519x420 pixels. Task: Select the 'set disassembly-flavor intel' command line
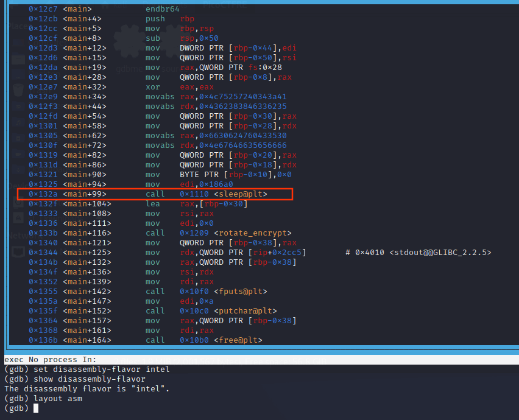tap(86, 369)
